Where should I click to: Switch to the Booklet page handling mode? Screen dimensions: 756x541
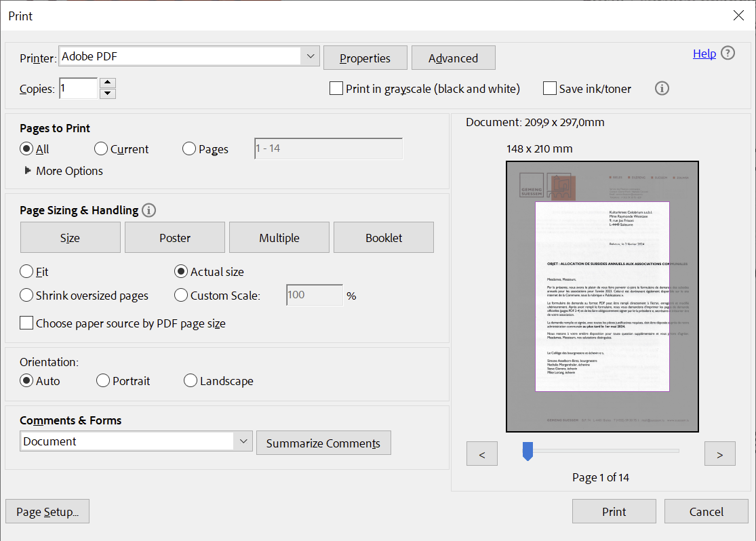(383, 237)
